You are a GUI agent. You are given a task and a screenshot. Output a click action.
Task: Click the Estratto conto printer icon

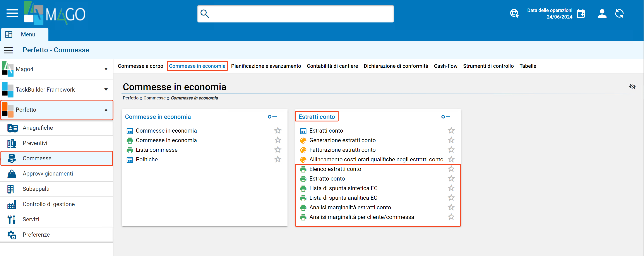click(x=303, y=179)
